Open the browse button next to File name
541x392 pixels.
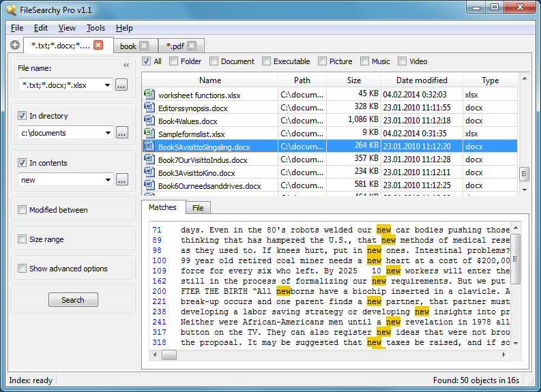tap(121, 85)
